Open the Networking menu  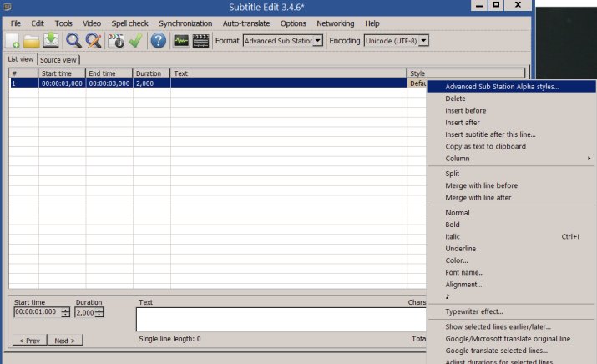pos(336,23)
